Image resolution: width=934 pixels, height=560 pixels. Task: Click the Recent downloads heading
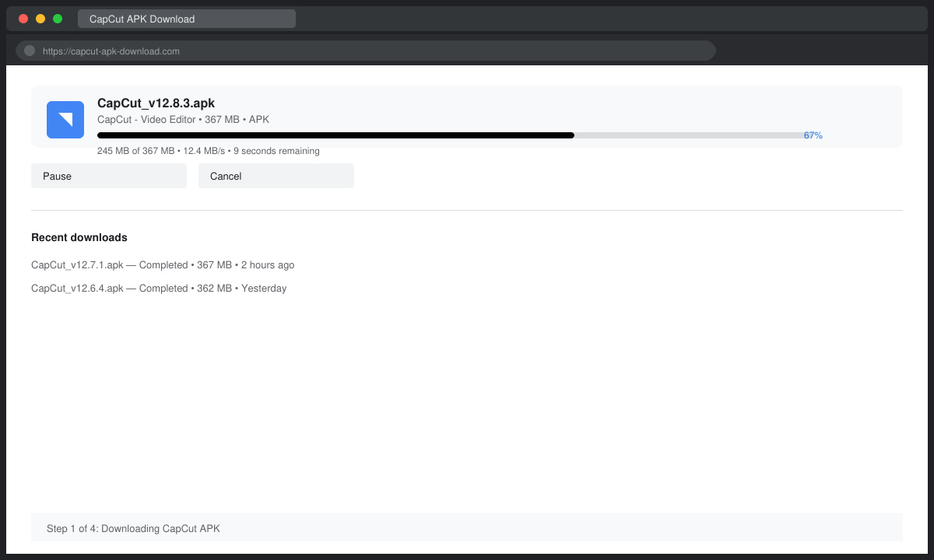tap(79, 237)
